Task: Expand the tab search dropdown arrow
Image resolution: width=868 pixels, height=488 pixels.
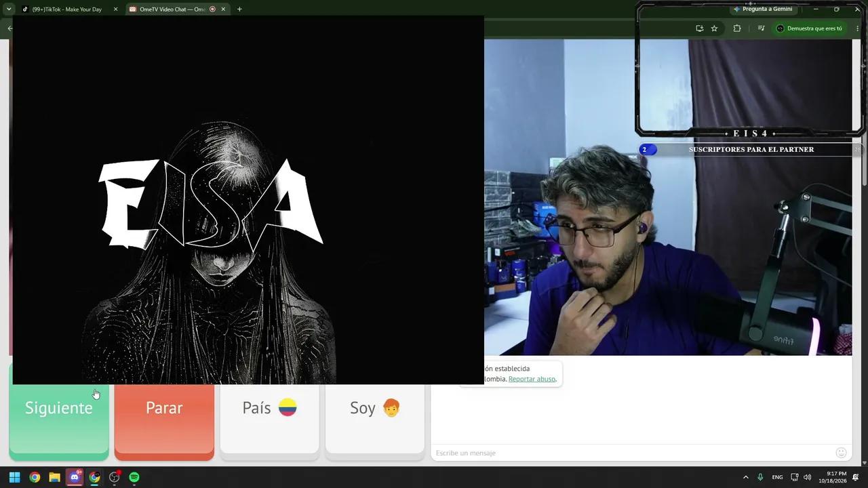Action: (9, 9)
